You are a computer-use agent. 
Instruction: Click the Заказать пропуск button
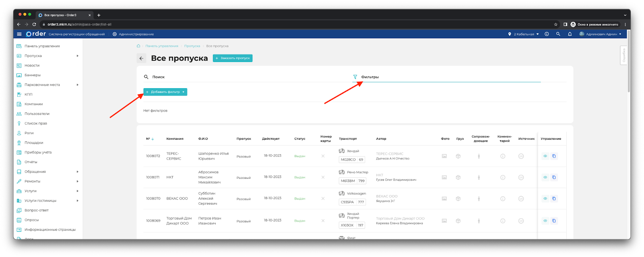tap(232, 58)
